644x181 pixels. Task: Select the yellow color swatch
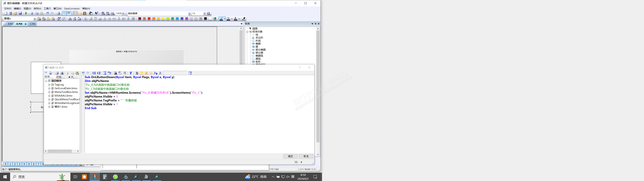163,19
